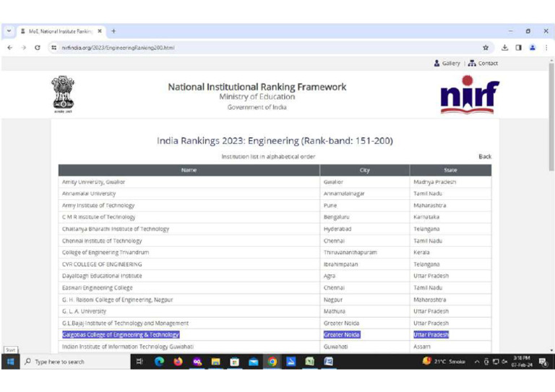Click Chennai Institute of Technology name

tap(102, 240)
